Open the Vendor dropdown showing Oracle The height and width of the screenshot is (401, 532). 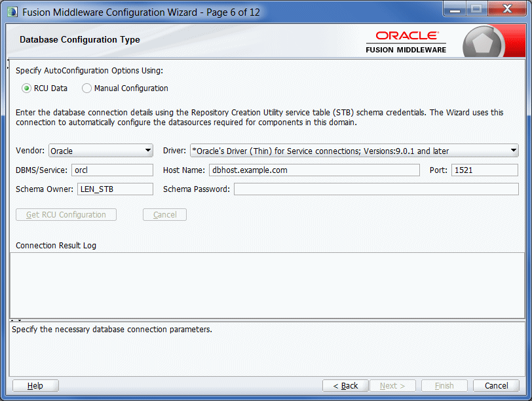click(x=101, y=151)
